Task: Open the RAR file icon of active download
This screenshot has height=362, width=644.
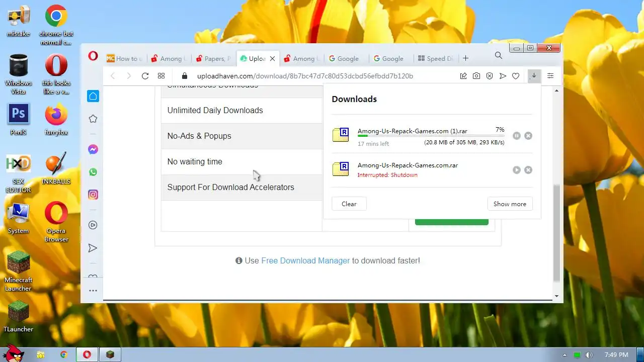Action: [341, 135]
